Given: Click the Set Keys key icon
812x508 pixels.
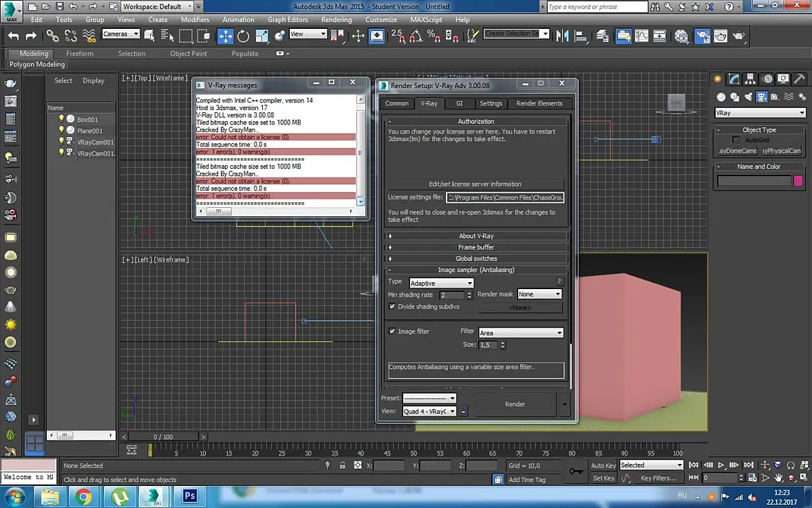Looking at the screenshot, I should tap(575, 472).
